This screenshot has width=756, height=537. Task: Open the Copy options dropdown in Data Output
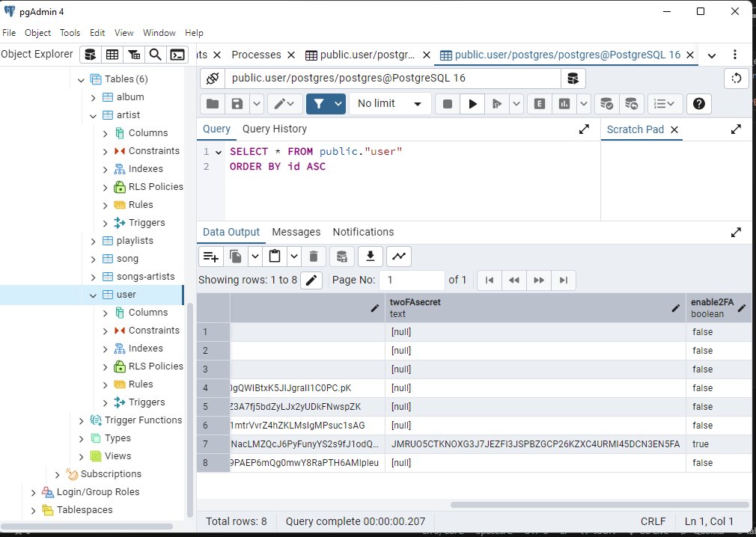point(255,257)
